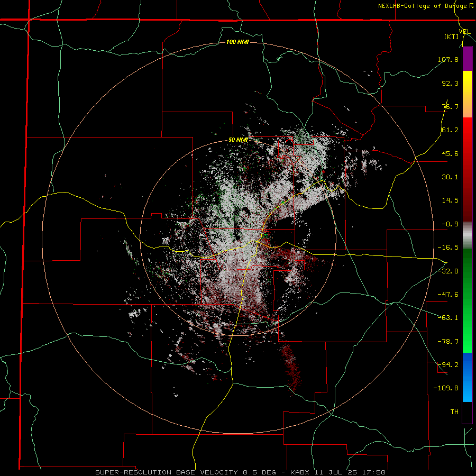
Task: Click the -0.9 velocity legend value
Action: (x=450, y=224)
